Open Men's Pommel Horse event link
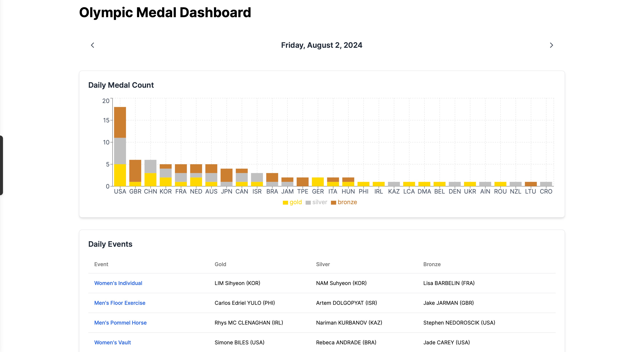This screenshot has width=644, height=352. (120, 323)
